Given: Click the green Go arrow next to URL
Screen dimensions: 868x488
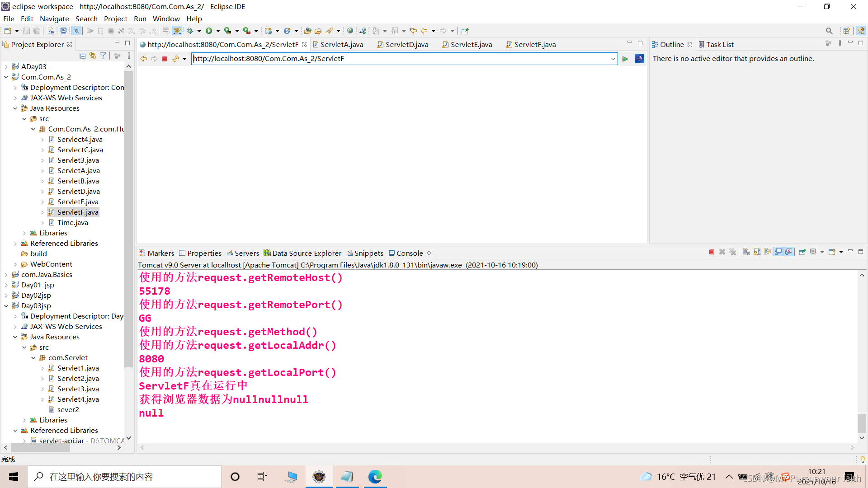Looking at the screenshot, I should click(x=625, y=59).
